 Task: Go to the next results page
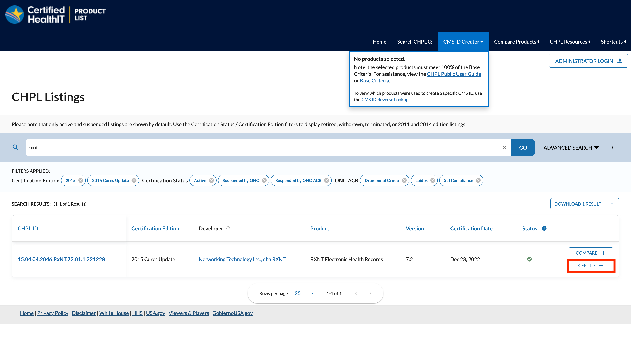(x=370, y=293)
